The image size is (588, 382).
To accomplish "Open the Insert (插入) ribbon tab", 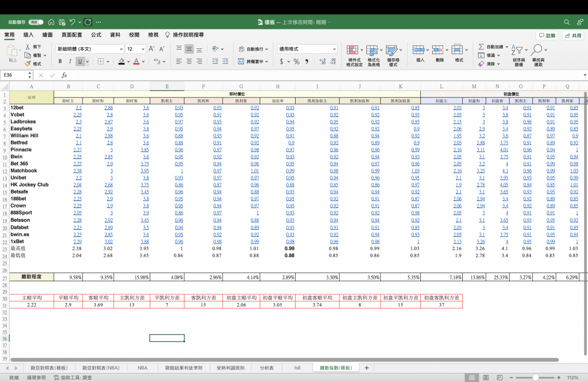I will [x=28, y=35].
